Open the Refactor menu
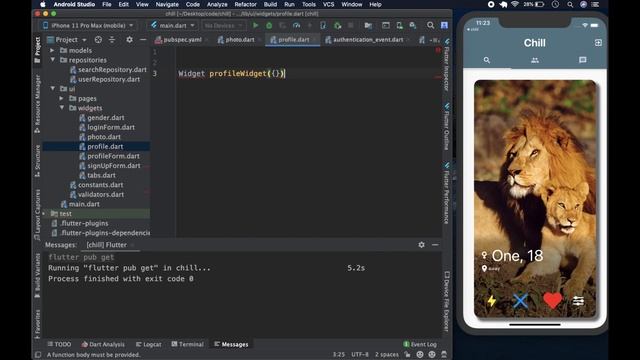The image size is (640, 360). click(245, 4)
